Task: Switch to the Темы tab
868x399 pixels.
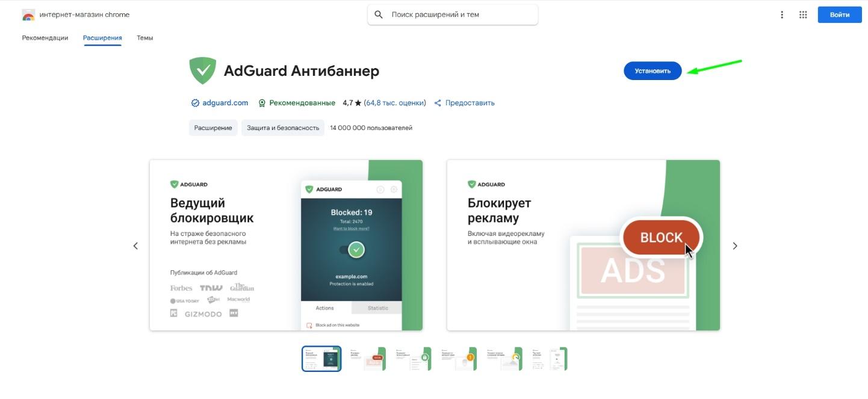Action: [x=144, y=37]
